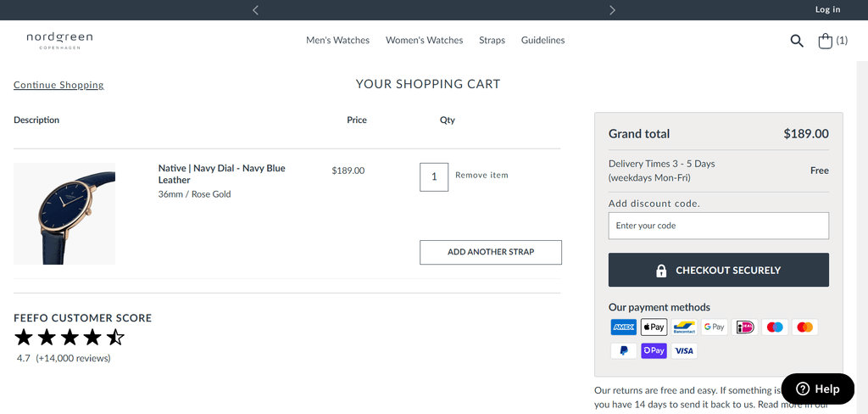Click the Feefo star rating
This screenshot has height=414, width=868.
point(70,337)
